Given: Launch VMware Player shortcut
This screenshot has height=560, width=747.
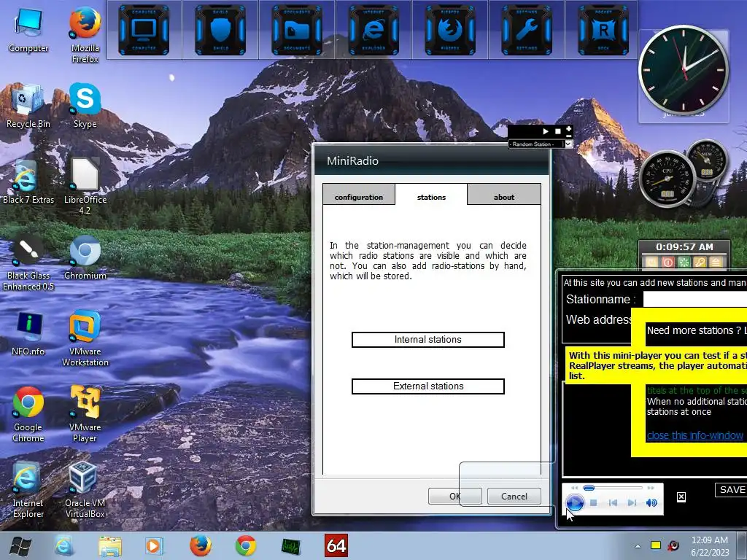Looking at the screenshot, I should coord(85,414).
